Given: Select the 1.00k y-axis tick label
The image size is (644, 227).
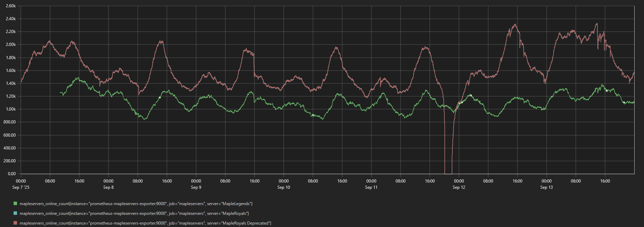Looking at the screenshot, I should pos(11,109).
